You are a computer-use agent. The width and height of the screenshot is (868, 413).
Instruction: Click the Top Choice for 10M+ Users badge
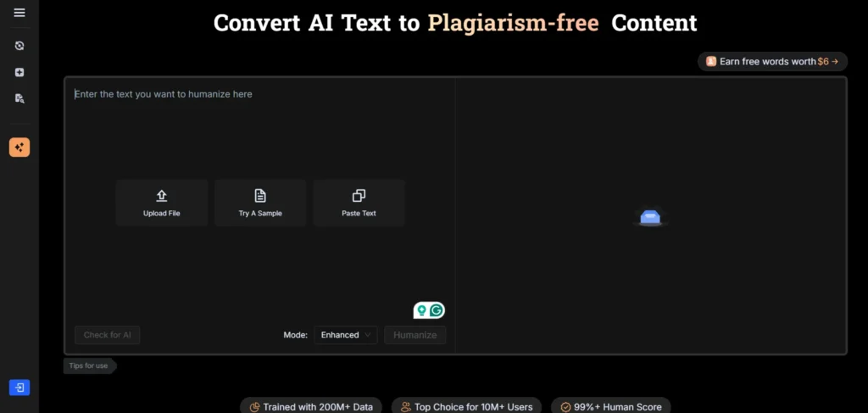(x=467, y=407)
